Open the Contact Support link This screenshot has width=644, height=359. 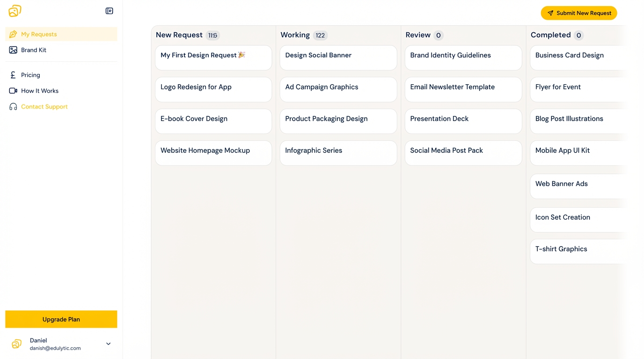(x=44, y=107)
